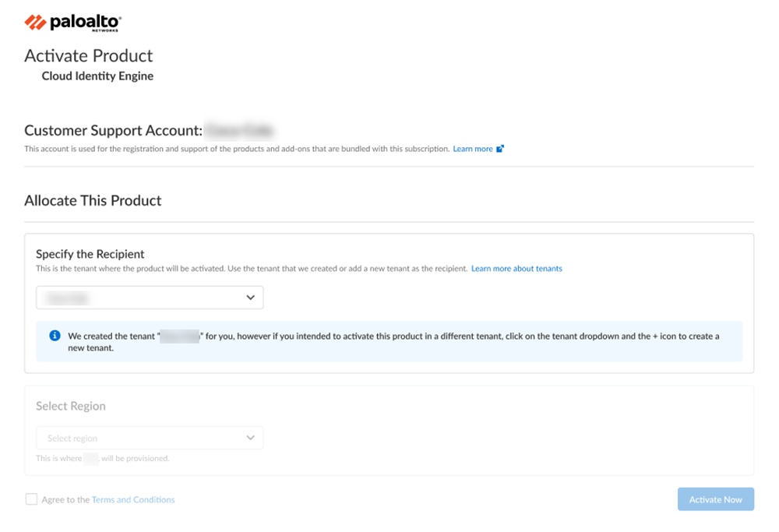
Task: Click the Activate Product page heading
Action: [x=88, y=55]
